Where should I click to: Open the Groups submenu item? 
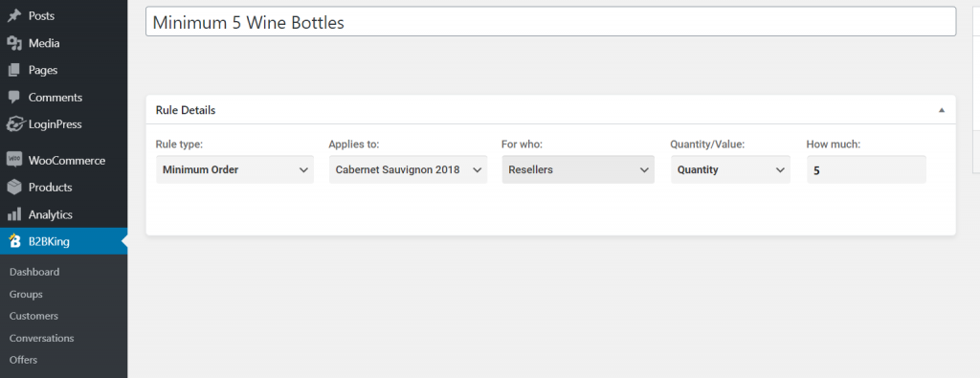click(x=26, y=294)
